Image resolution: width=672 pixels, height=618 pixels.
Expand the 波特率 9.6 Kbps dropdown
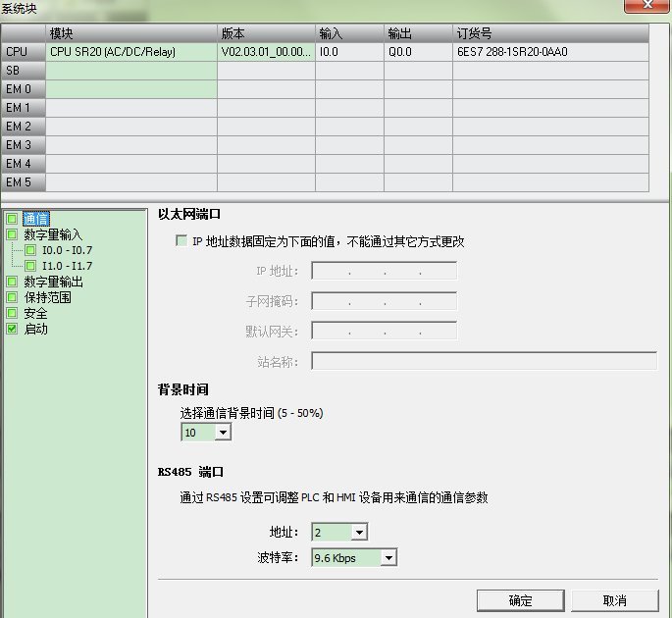pyautogui.click(x=388, y=558)
